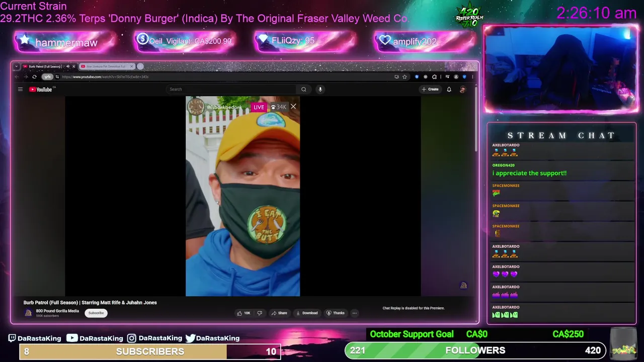The image size is (644, 362).
Task: Click the streamer webcam feed
Action: pos(561,69)
